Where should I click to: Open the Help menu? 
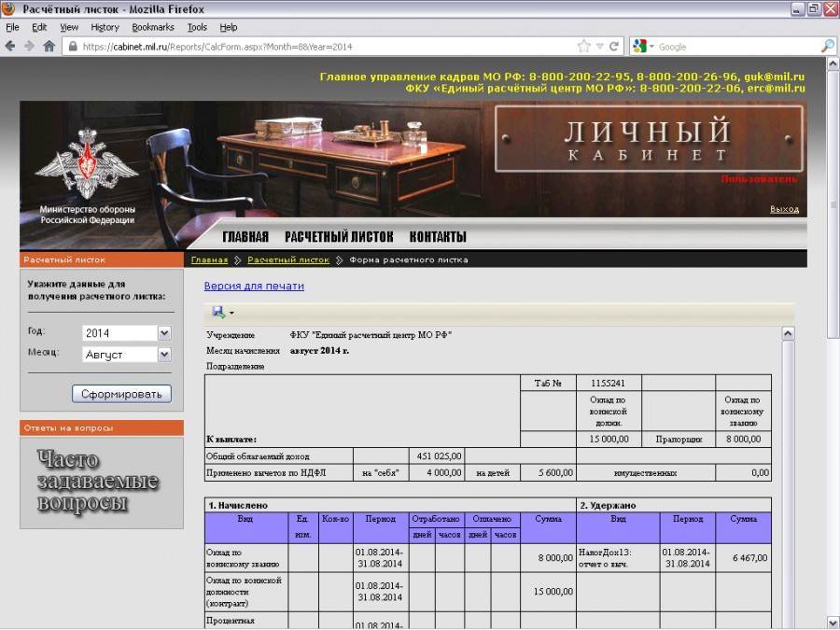[229, 27]
